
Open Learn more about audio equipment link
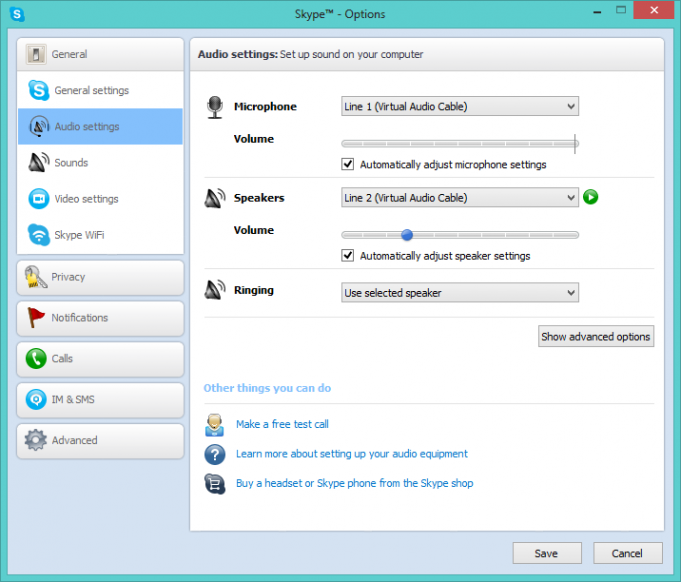point(352,454)
